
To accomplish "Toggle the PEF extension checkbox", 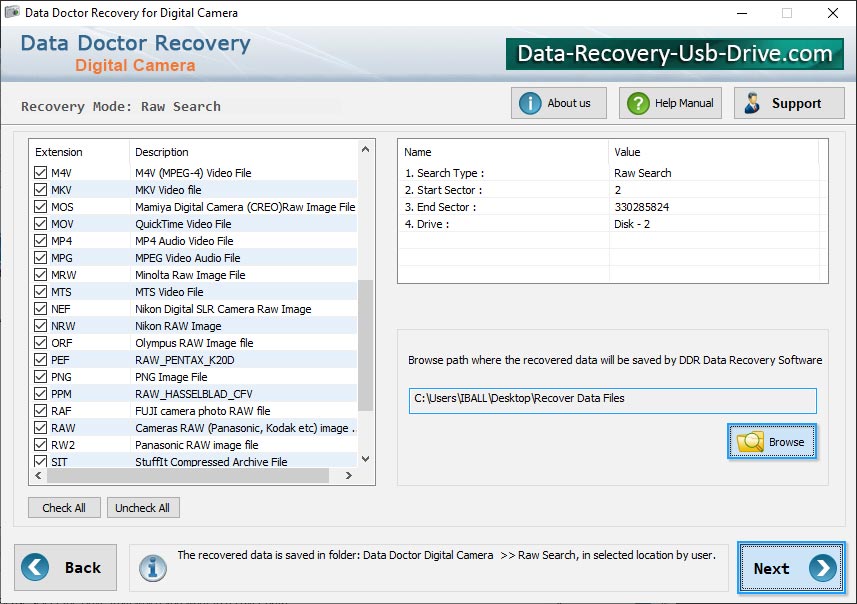I will [x=40, y=360].
